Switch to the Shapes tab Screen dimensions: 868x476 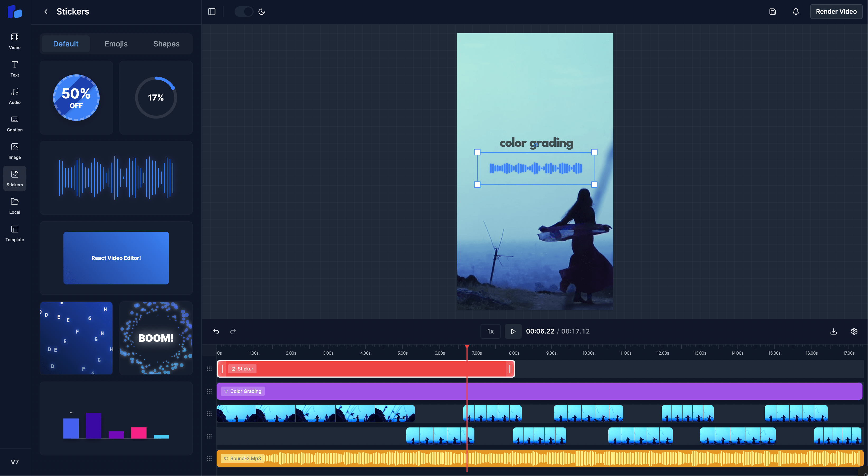tap(166, 44)
